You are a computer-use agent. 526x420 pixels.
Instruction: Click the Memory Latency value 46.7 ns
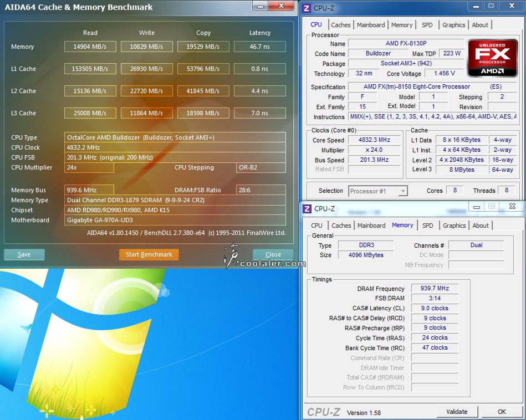click(260, 47)
